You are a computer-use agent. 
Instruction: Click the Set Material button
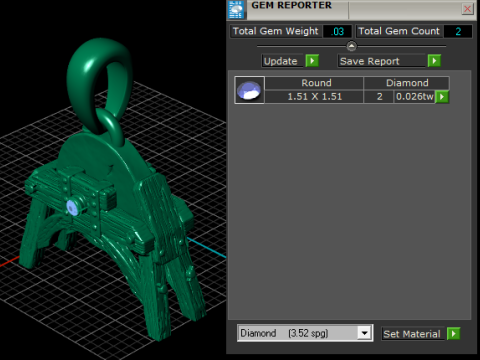413,334
